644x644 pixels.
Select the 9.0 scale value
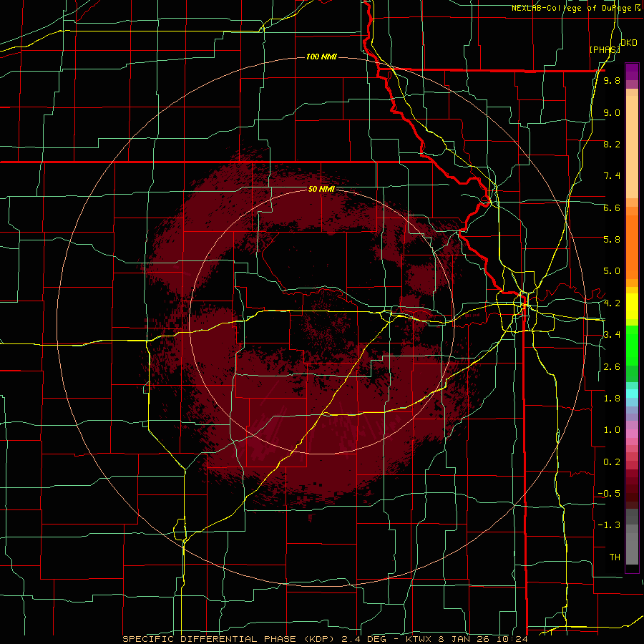pyautogui.click(x=612, y=112)
